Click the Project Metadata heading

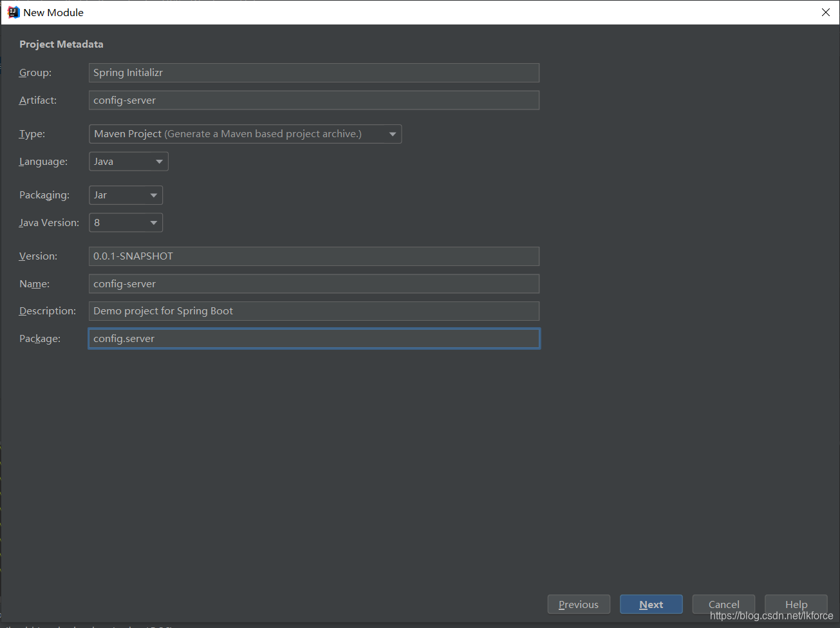point(61,44)
